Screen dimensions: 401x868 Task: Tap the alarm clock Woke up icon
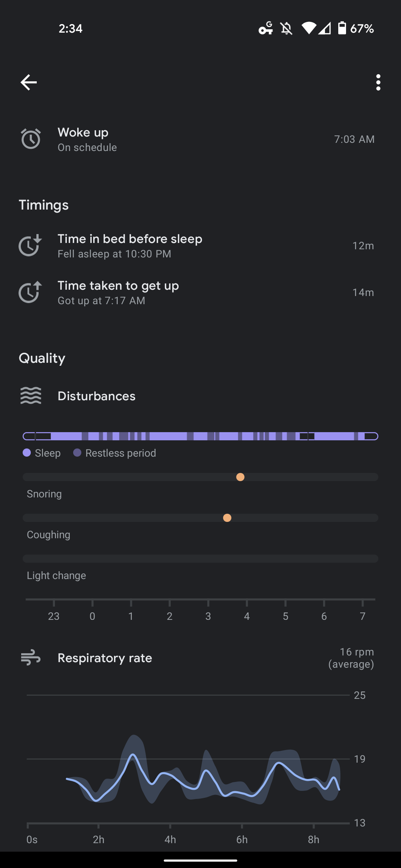click(30, 139)
